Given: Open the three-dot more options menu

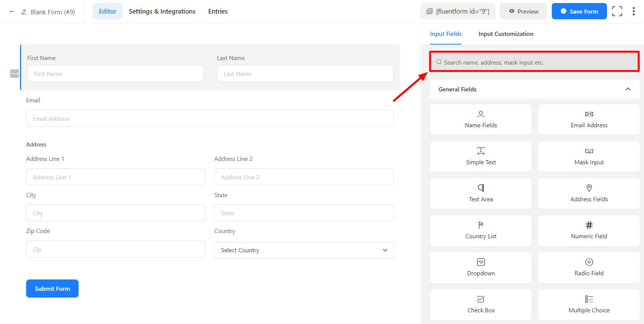Looking at the screenshot, I should click(633, 11).
